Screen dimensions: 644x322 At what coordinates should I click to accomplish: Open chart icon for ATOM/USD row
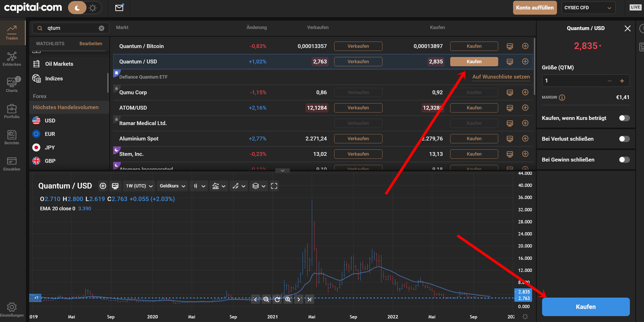[510, 108]
